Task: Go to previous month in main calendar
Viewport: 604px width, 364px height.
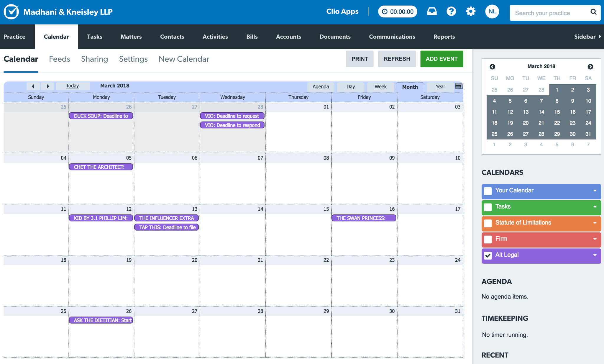Action: [33, 86]
